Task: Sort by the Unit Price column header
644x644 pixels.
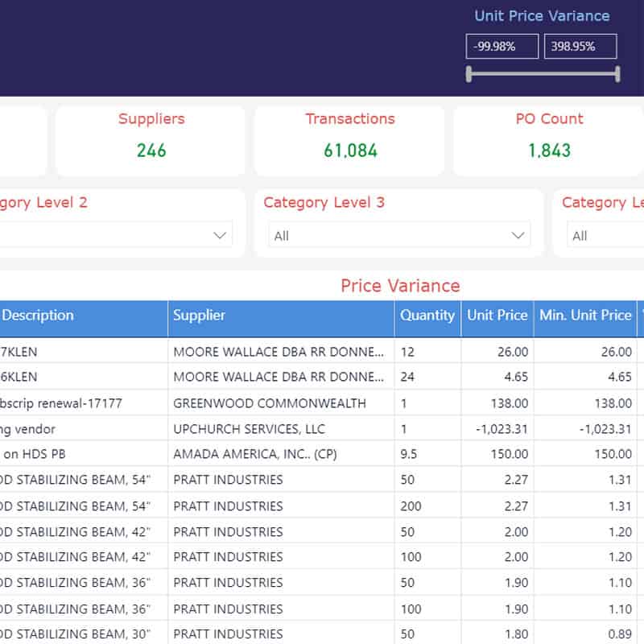Action: pos(497,316)
